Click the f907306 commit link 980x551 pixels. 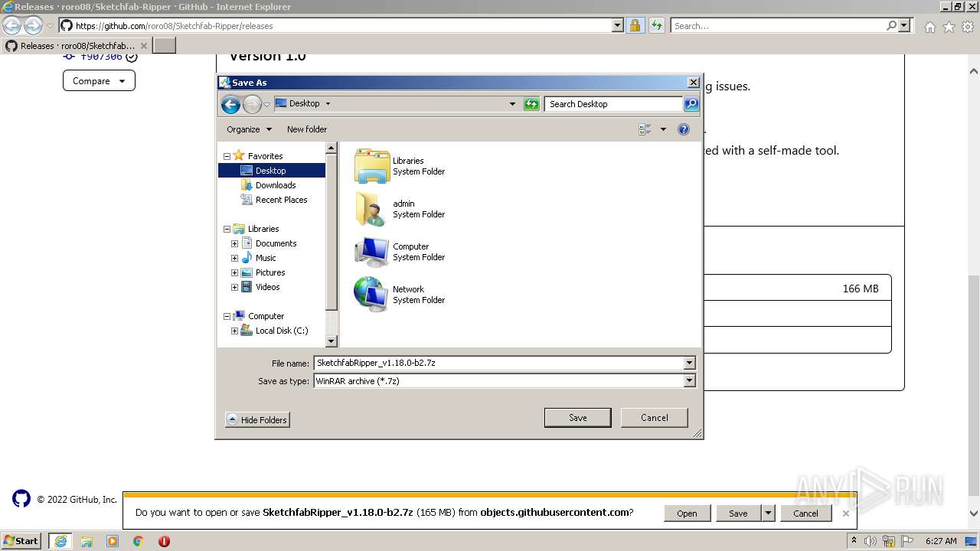(101, 56)
